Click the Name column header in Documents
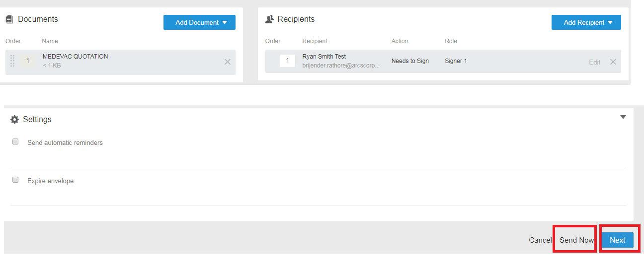Screen dimensions: 644x271 (50, 41)
